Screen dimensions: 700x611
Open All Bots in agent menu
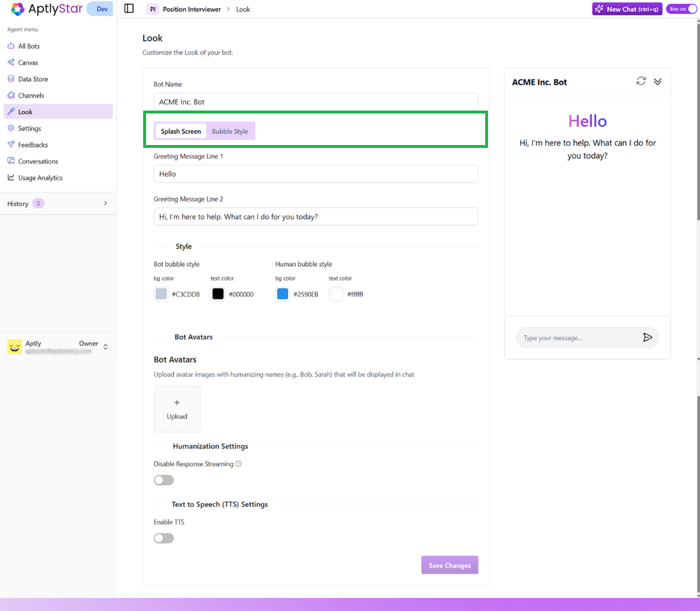58,46
